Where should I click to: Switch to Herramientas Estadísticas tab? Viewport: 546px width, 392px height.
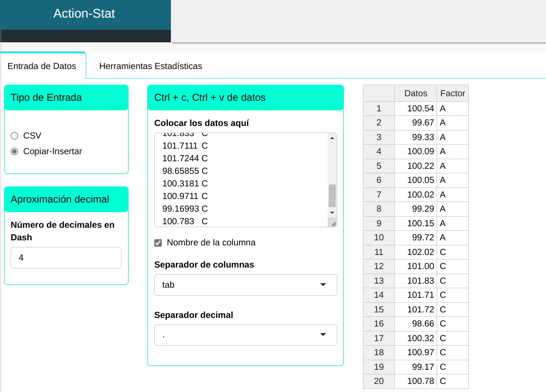[150, 66]
